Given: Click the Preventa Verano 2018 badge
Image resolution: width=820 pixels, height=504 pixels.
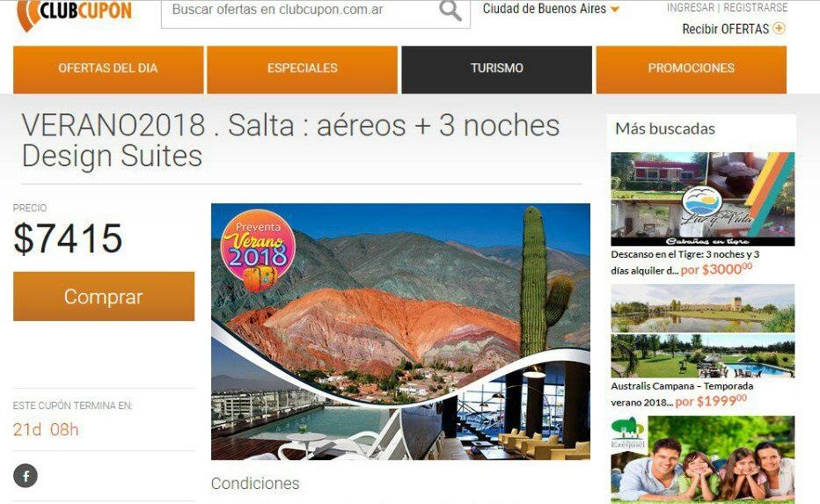Looking at the screenshot, I should click(x=258, y=251).
